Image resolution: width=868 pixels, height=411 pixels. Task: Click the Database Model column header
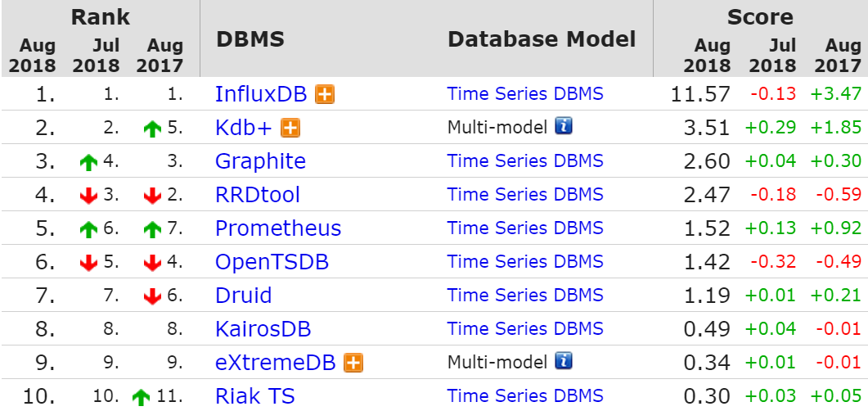coord(542,40)
